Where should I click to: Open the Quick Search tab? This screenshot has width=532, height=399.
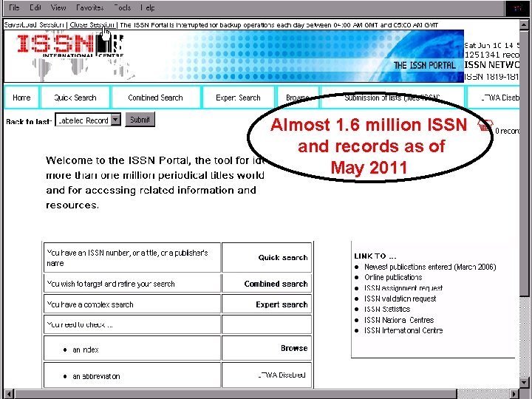[x=75, y=98]
